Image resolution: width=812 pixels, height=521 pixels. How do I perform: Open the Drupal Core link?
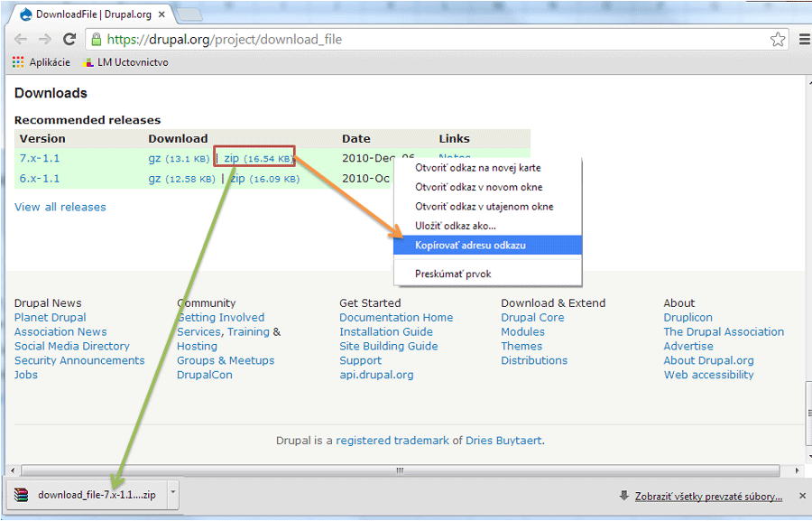pos(532,317)
